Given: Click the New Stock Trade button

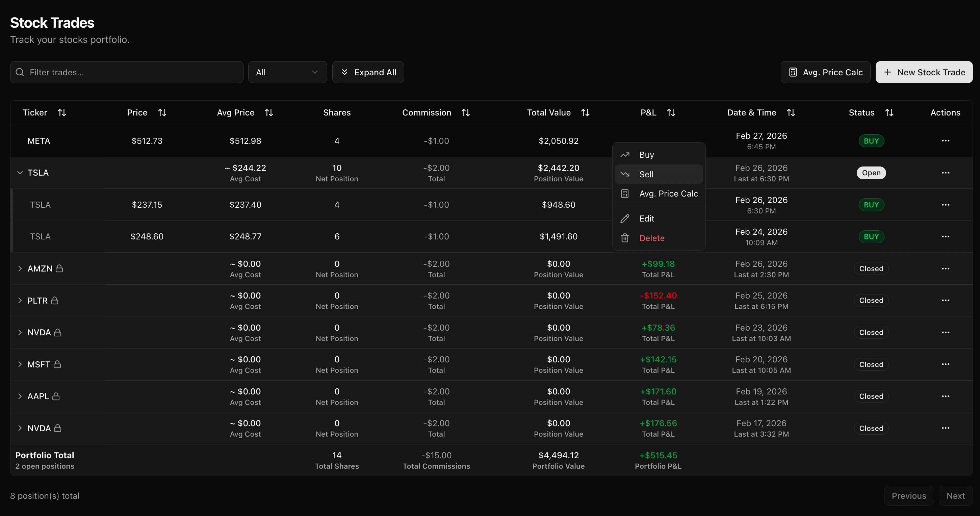Looking at the screenshot, I should 924,72.
